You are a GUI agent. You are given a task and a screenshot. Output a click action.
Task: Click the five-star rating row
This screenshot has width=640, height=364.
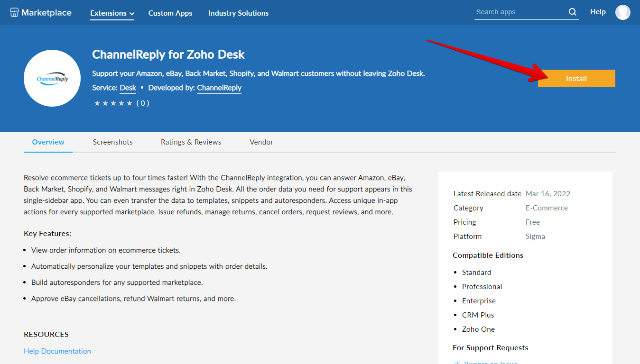[113, 103]
